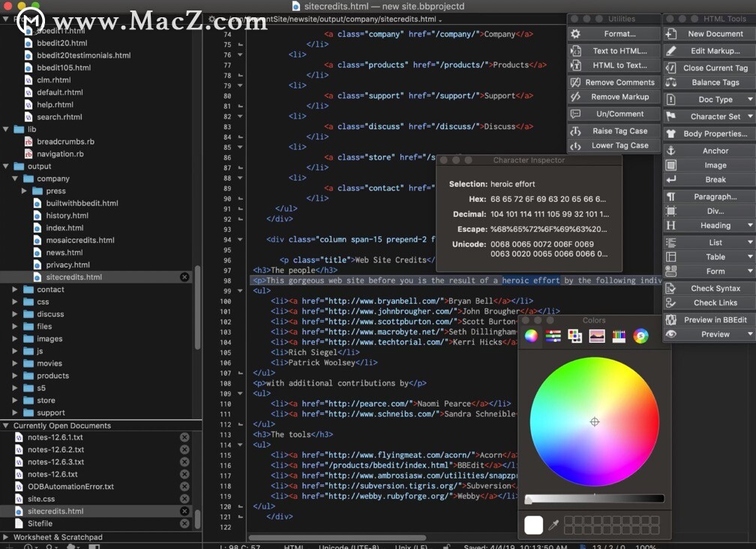Viewport: 756px width, 549px height.
Task: Open the Doc Type dropdown
Action: (x=709, y=99)
